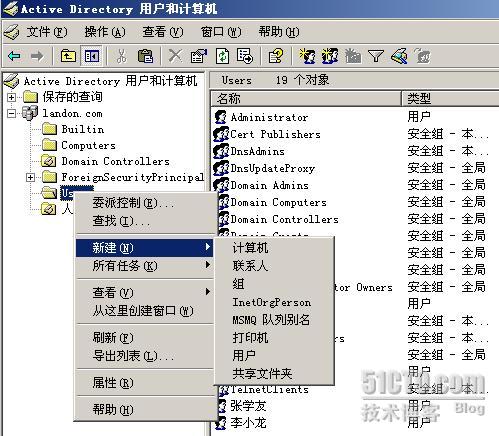Choose 联系人 in the New submenu
Screen dimensions: 499x436
[x=274, y=266]
